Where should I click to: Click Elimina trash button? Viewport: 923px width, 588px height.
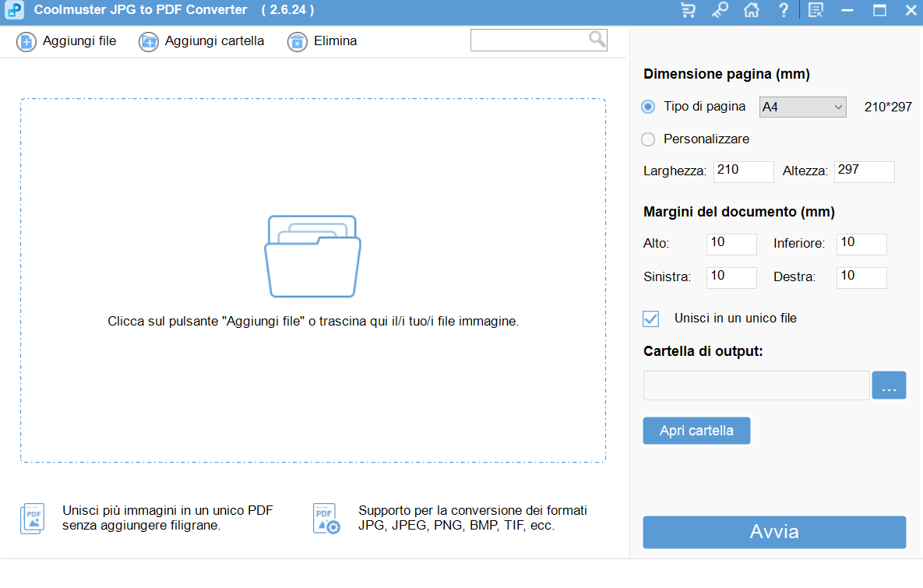[322, 41]
